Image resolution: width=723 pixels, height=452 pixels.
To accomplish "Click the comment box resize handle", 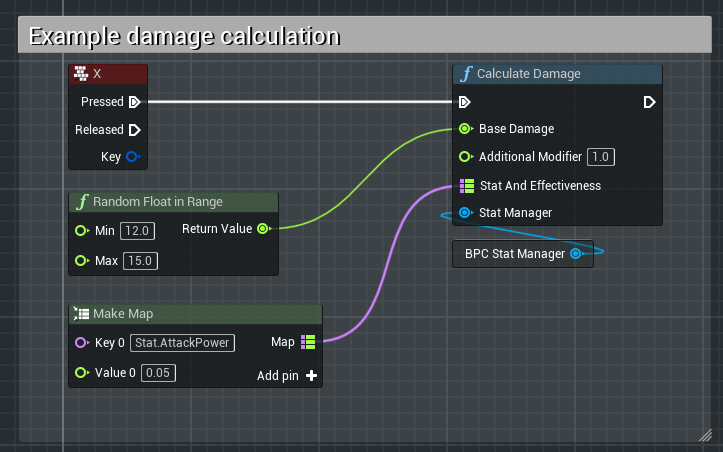I will click(705, 434).
